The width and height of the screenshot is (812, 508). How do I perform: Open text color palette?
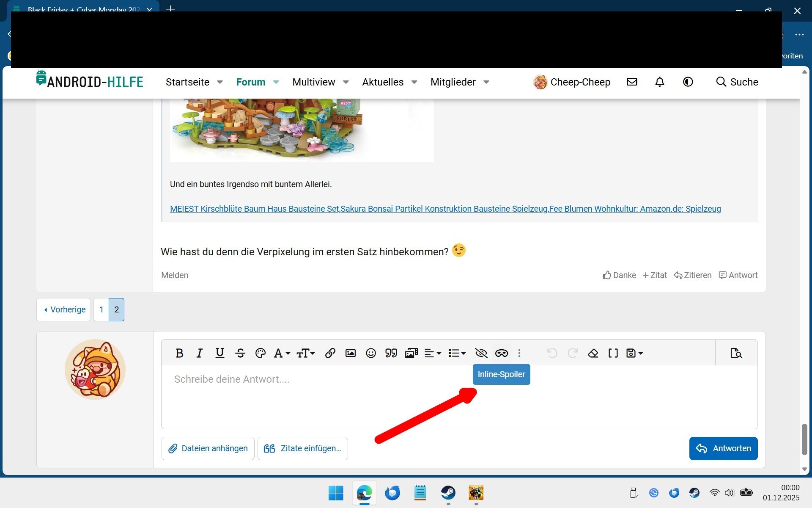coord(261,353)
